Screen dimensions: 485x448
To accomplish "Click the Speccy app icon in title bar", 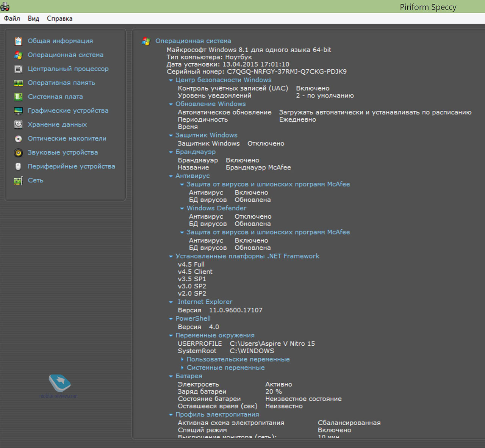I will (x=5, y=6).
